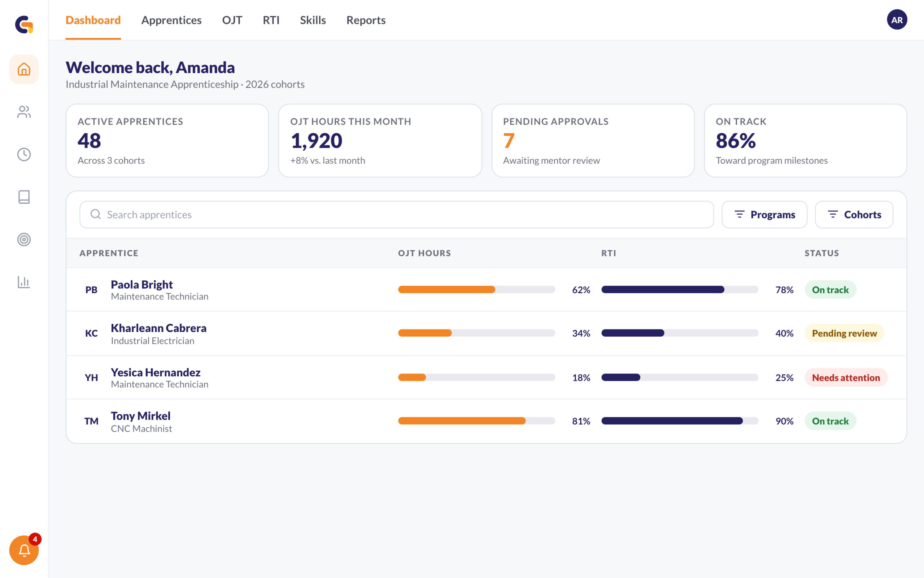Click the YH initials avatar
Image resolution: width=924 pixels, height=578 pixels.
[91, 378]
